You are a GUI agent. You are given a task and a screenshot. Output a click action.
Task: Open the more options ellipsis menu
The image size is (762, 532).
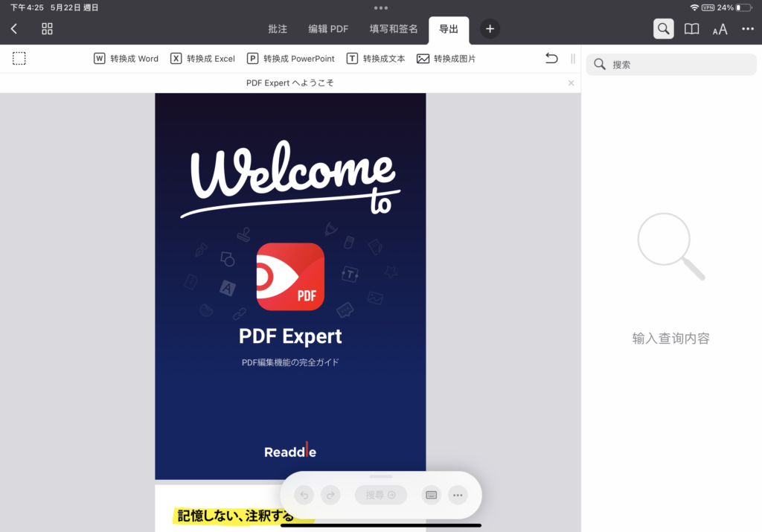click(748, 29)
